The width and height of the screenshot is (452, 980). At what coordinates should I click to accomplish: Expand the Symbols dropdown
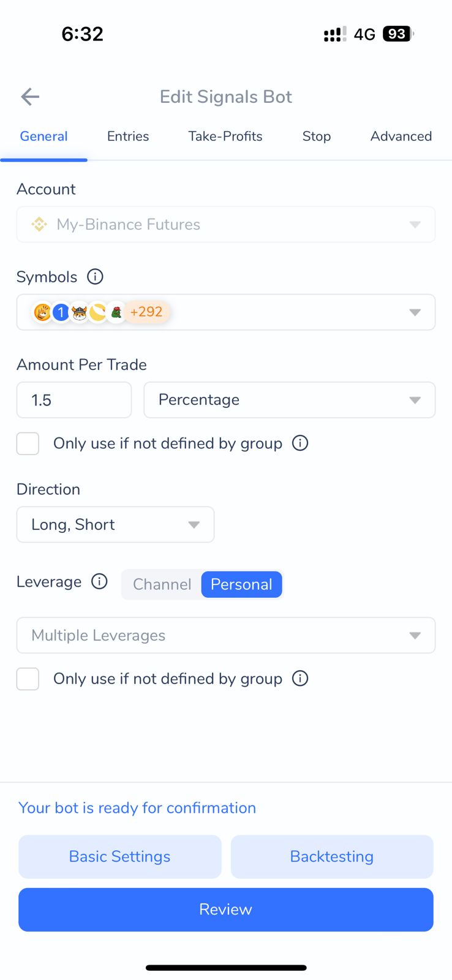coord(415,312)
